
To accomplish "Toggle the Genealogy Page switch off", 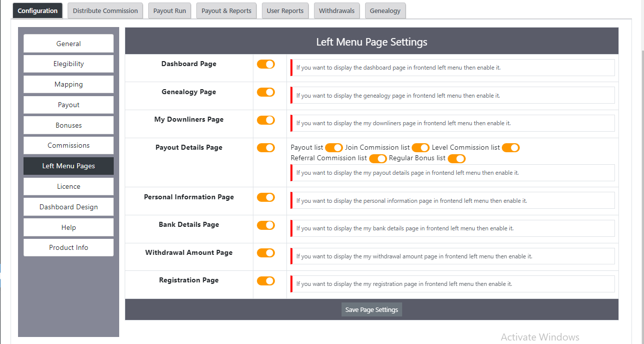I will click(265, 92).
